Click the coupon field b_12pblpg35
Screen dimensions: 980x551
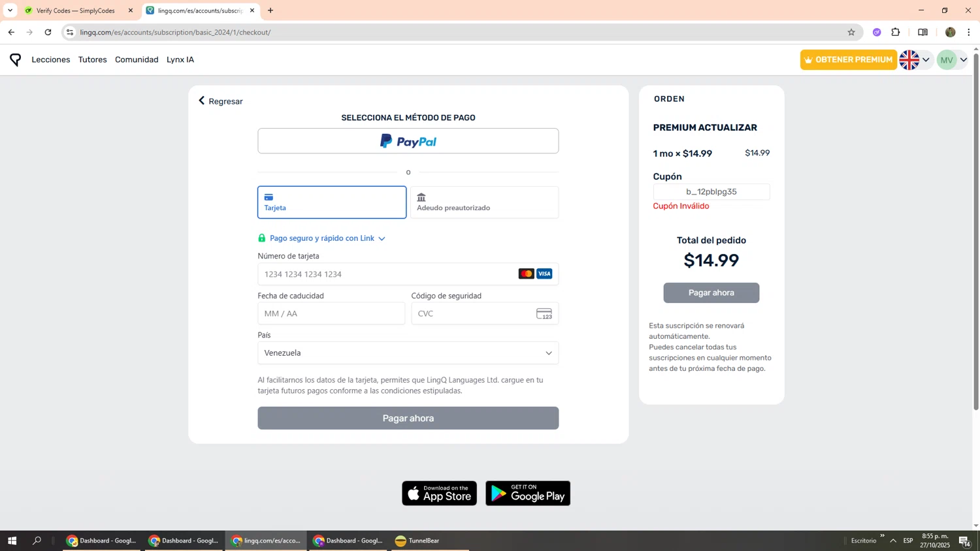click(x=711, y=192)
